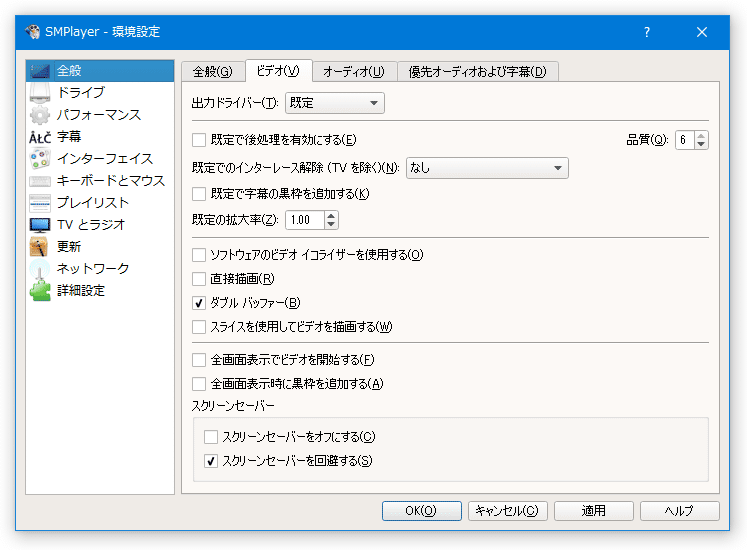This screenshot has width=747, height=550.
Task: Uncheck スクリーンセーバーを回避する checkbox
Action: click(x=211, y=461)
